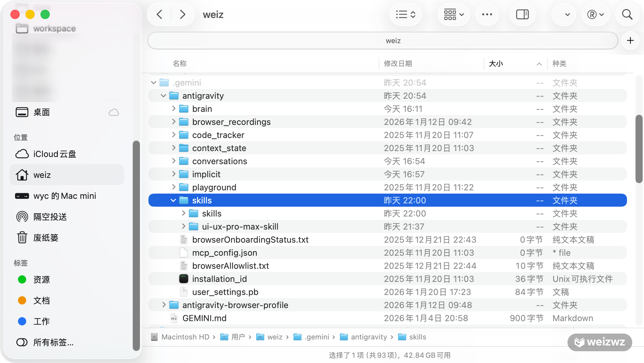This screenshot has width=644, height=363.
Task: Open the group-by grid dropdown
Action: click(453, 14)
